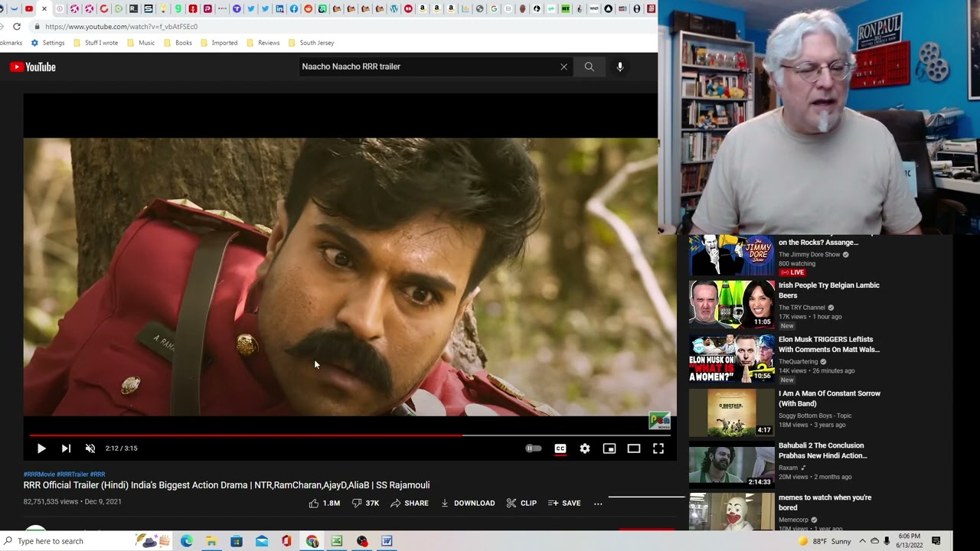Enter full screen mode
This screenshot has width=980, height=551.
point(658,448)
